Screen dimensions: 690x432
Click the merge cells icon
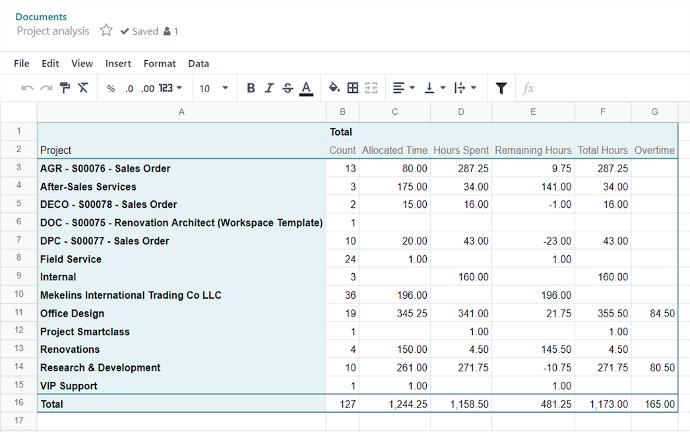371,88
